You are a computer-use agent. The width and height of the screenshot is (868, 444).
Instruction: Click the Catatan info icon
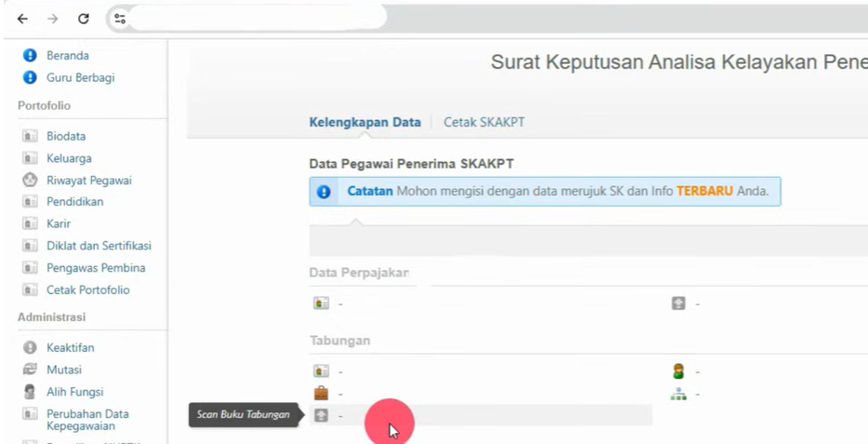point(324,192)
